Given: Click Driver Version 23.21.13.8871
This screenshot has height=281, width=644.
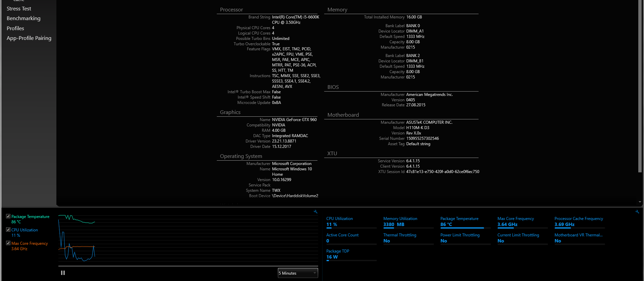Looking at the screenshot, I should pyautogui.click(x=284, y=141).
